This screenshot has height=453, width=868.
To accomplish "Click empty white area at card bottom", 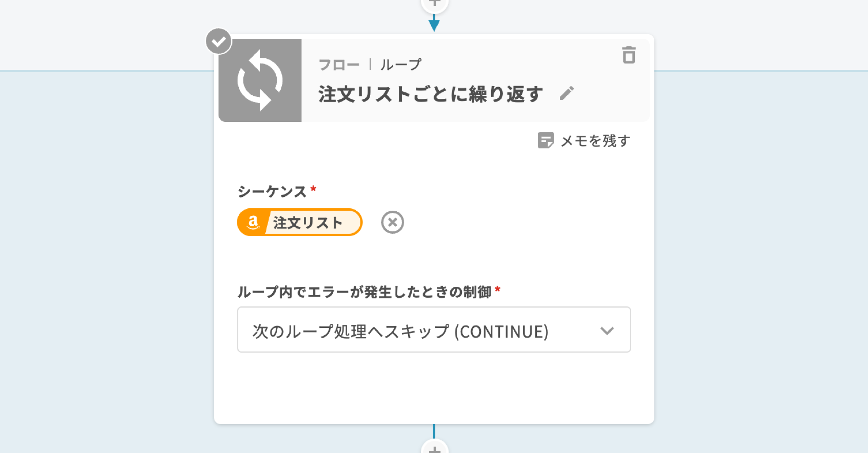I will pyautogui.click(x=434, y=390).
